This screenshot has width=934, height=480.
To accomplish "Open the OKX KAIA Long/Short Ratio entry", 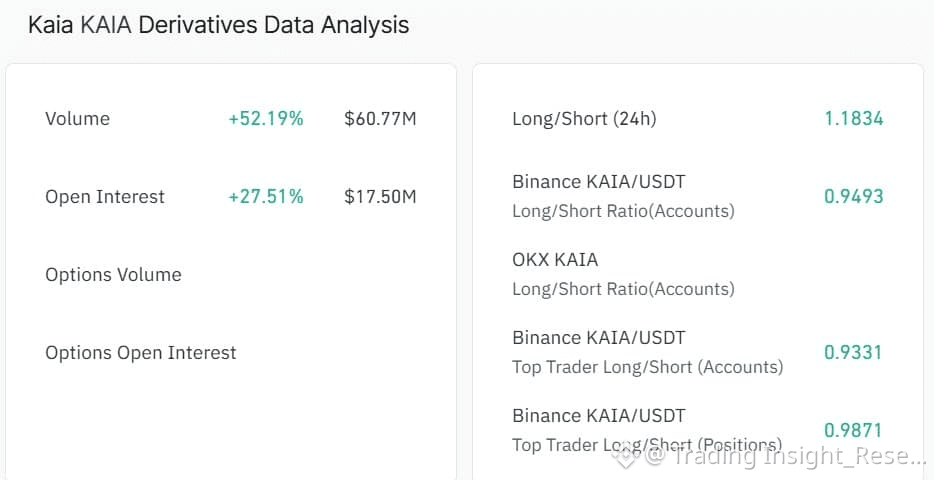I will [x=623, y=274].
